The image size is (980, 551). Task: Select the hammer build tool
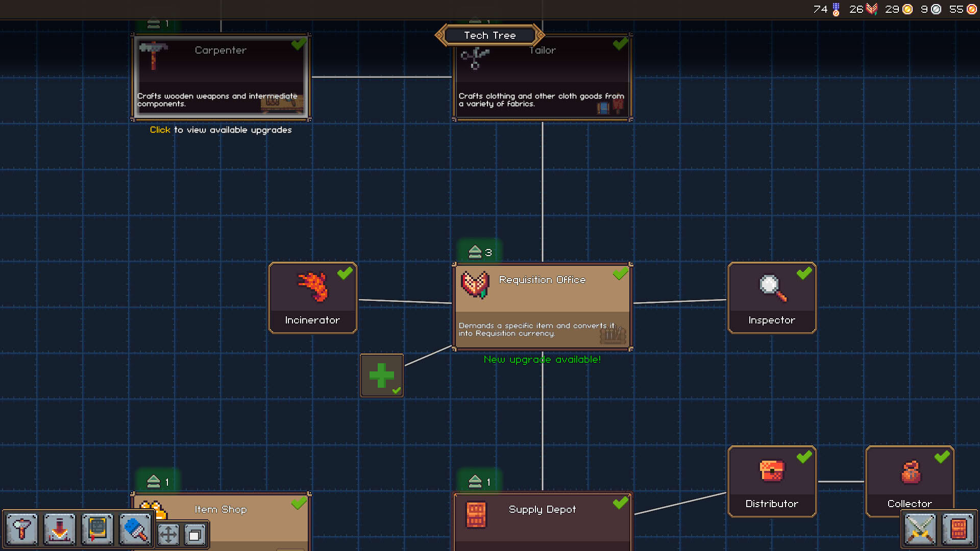[x=22, y=529]
